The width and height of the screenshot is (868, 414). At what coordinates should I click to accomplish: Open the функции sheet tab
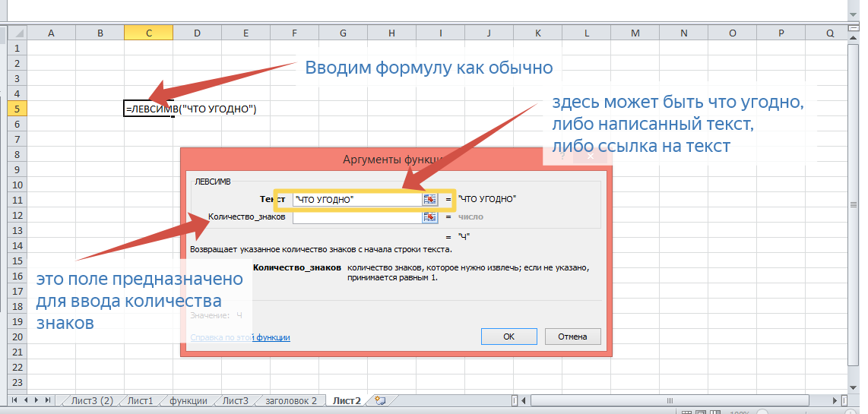point(188,401)
